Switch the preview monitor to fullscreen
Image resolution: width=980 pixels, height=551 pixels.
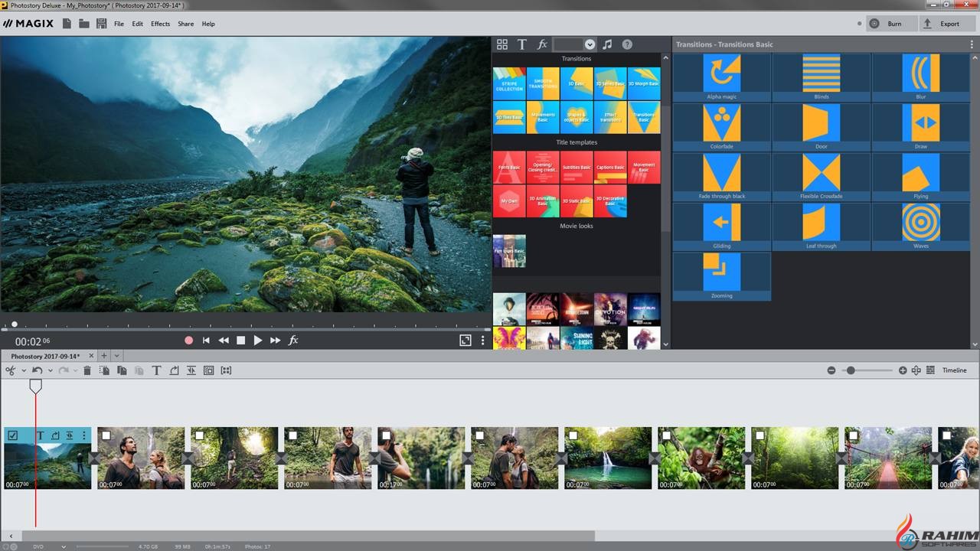465,341
